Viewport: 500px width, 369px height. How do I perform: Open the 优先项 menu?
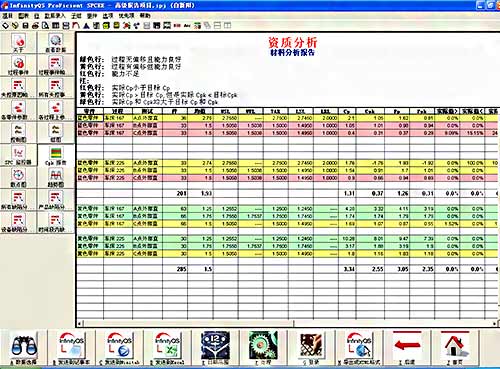tap(126, 16)
